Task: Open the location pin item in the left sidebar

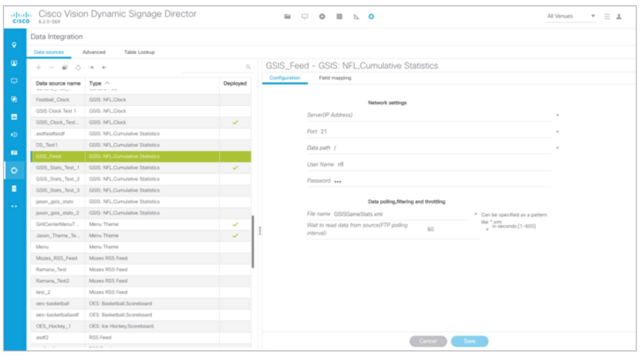Action: click(14, 45)
